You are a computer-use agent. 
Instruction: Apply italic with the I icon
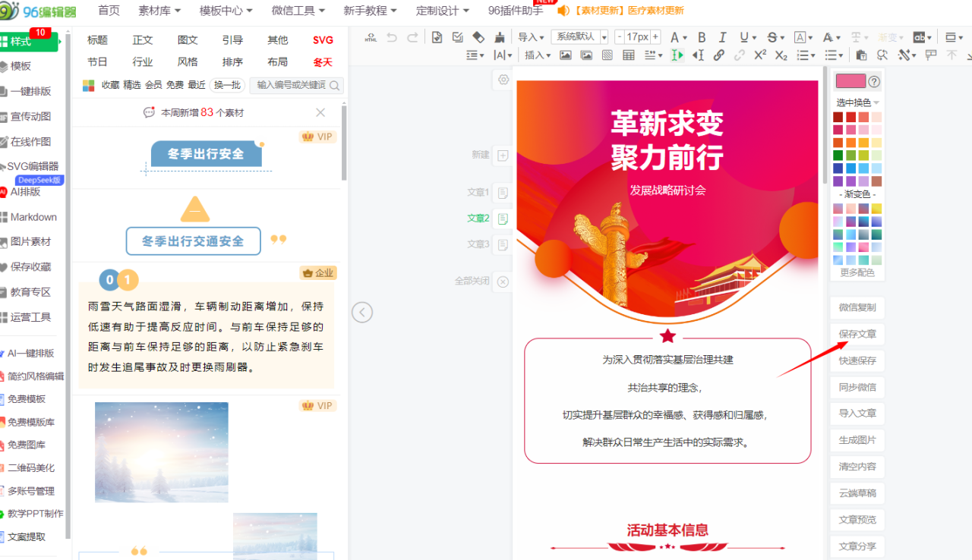click(x=722, y=37)
